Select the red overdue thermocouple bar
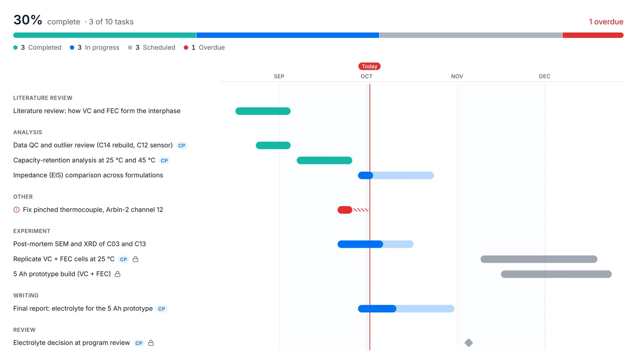The width and height of the screenshot is (637, 364). pos(345,210)
